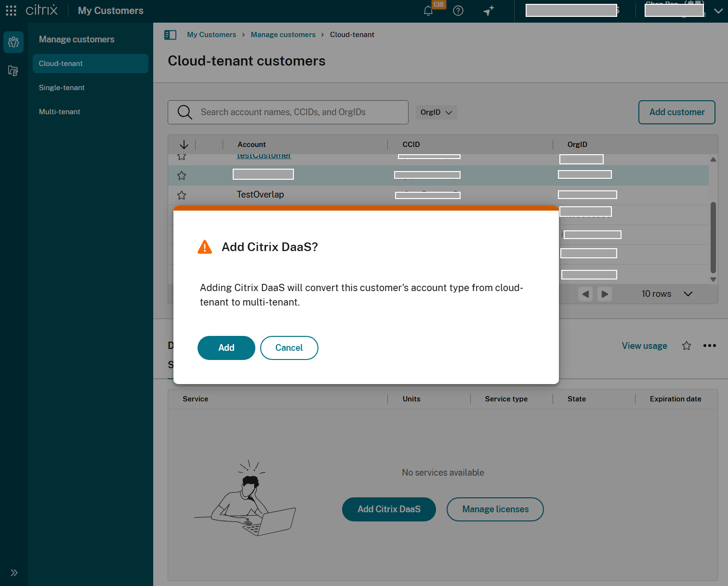Open the Multi-tenant section

coord(59,111)
